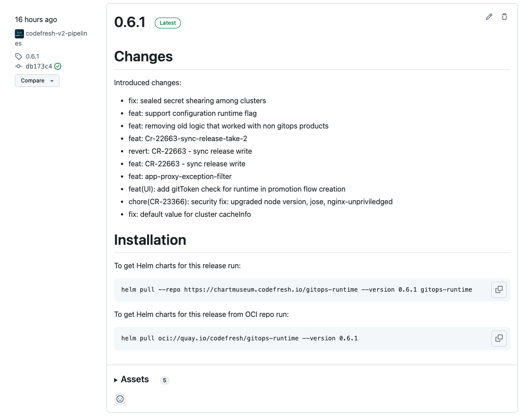Click the Installation heading

150,240
